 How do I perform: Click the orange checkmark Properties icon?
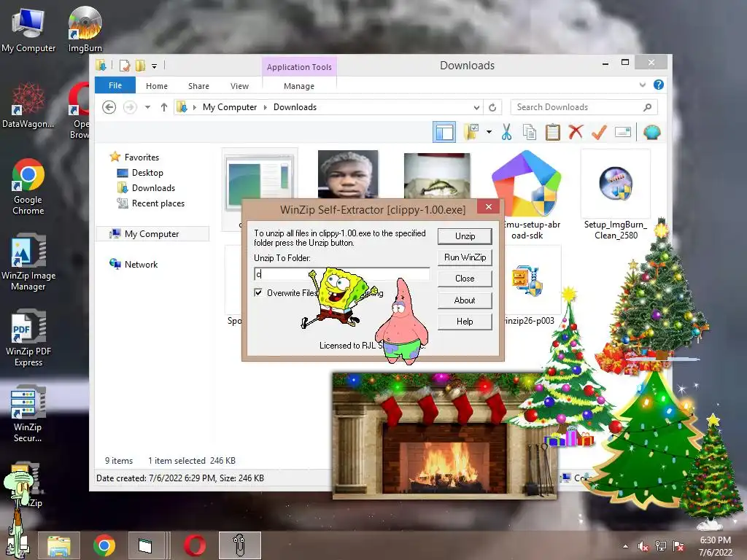point(599,132)
